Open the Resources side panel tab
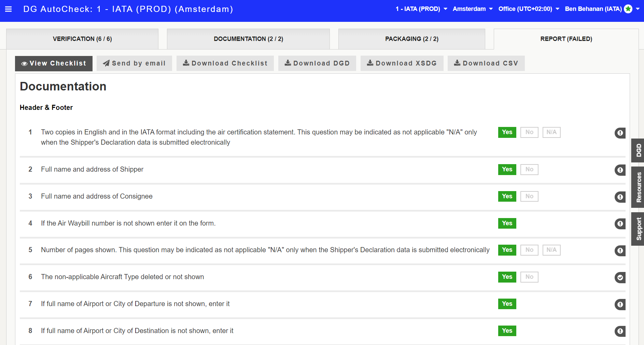The image size is (644, 345). (x=638, y=187)
